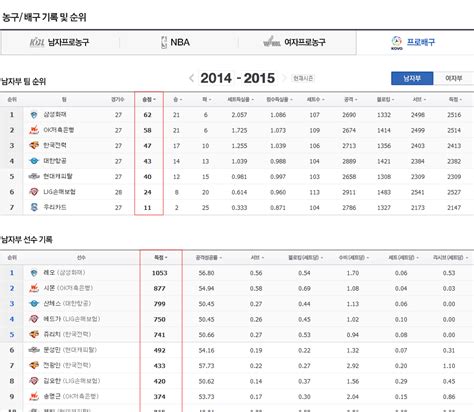
Task: Sort team standings by 점수득실률 column
Action: pos(279,100)
